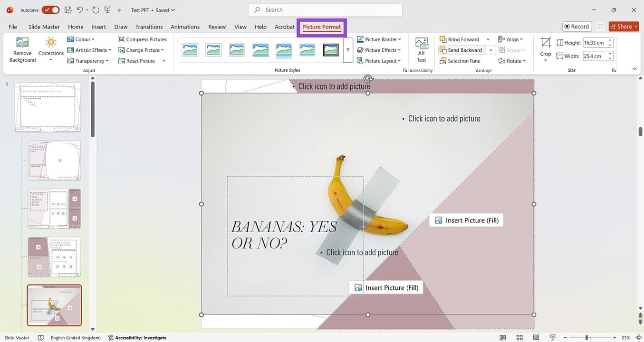The image size is (644, 342).
Task: Click the Save icon in title bar
Action: click(68, 10)
